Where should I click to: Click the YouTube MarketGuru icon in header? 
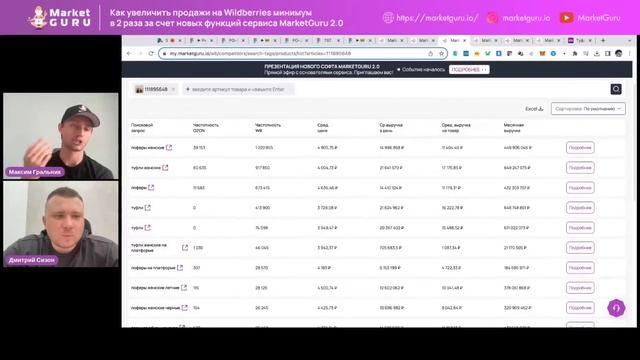(x=566, y=18)
